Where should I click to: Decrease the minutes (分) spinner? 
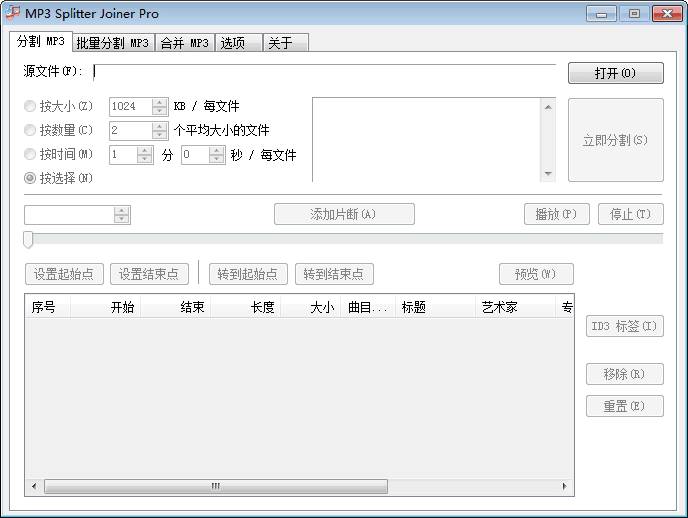click(144, 159)
